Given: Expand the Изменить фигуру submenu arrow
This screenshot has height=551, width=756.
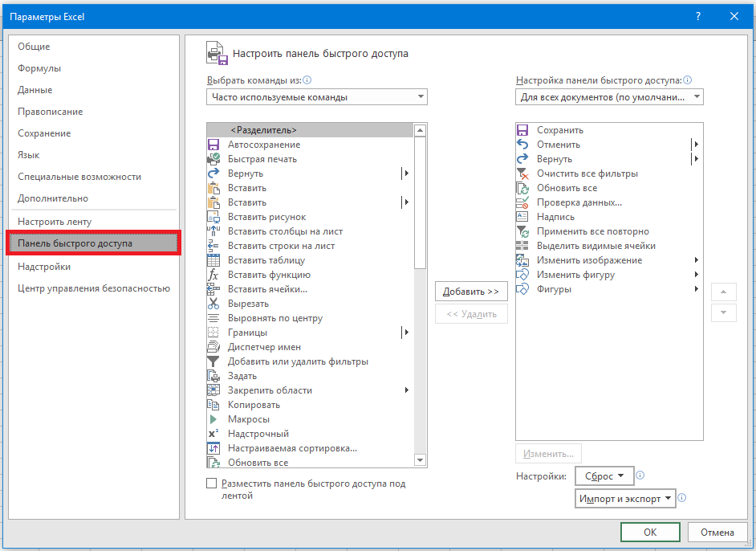Looking at the screenshot, I should point(697,275).
